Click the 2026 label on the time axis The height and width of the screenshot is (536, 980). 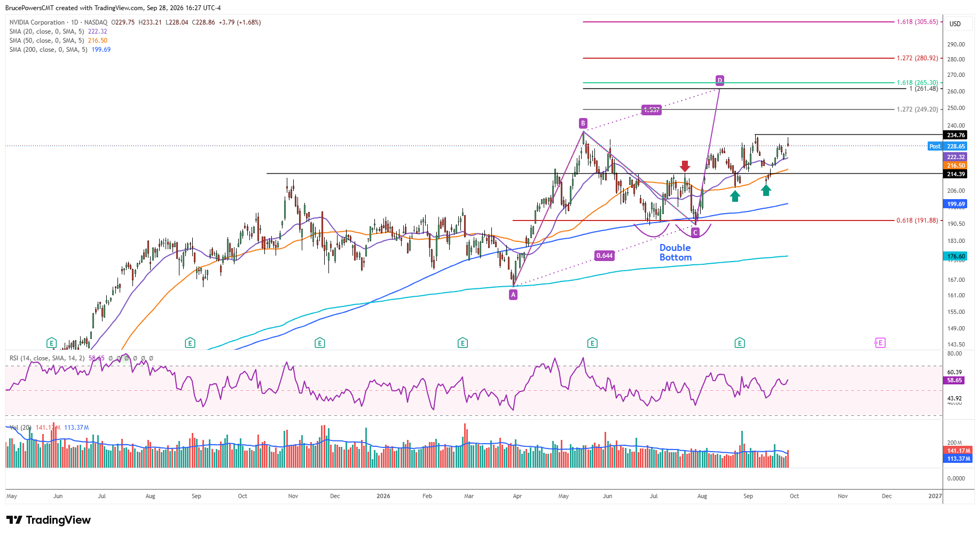[x=383, y=496]
